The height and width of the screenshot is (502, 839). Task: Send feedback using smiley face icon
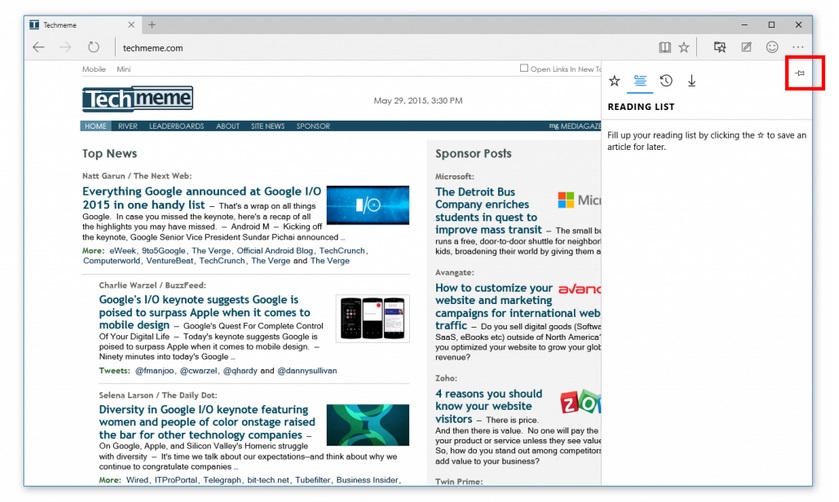772,48
